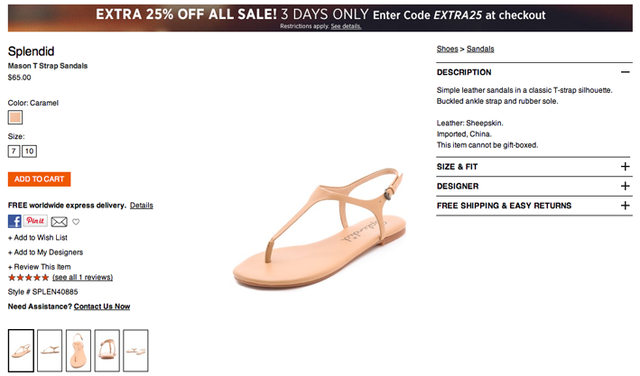Click the Pin it button
Image resolution: width=640 pixels, height=376 pixels.
pos(36,221)
